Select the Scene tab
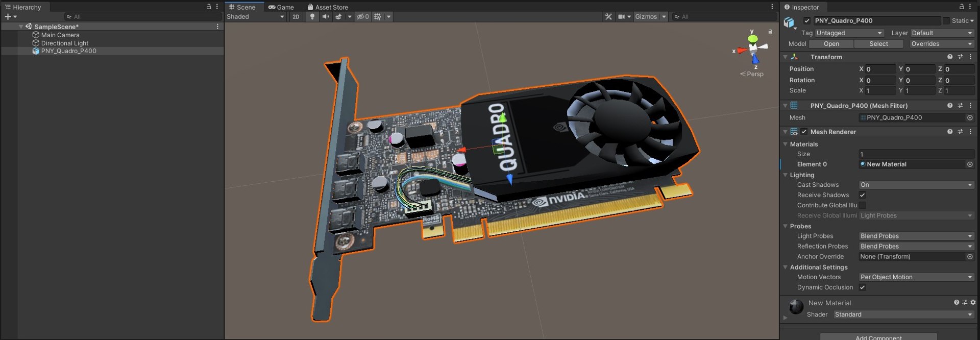Image resolution: width=980 pixels, height=340 pixels. pyautogui.click(x=242, y=7)
